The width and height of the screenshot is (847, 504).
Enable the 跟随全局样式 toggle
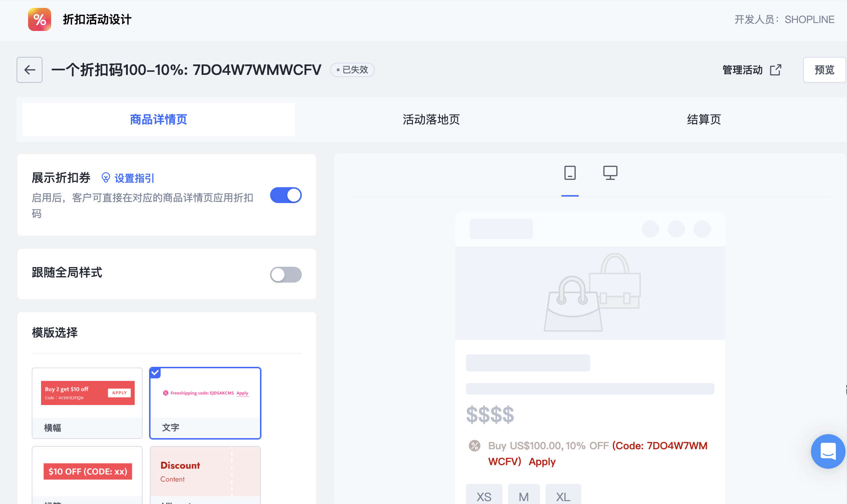[x=286, y=275]
